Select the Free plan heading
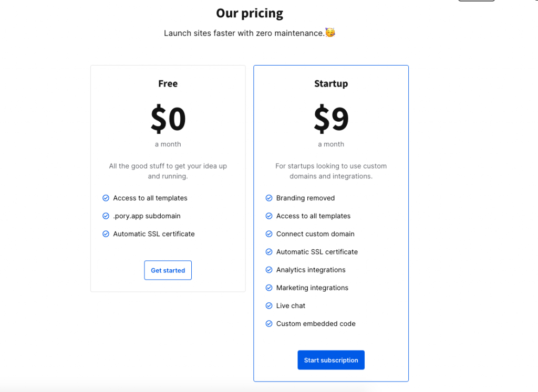 [168, 83]
